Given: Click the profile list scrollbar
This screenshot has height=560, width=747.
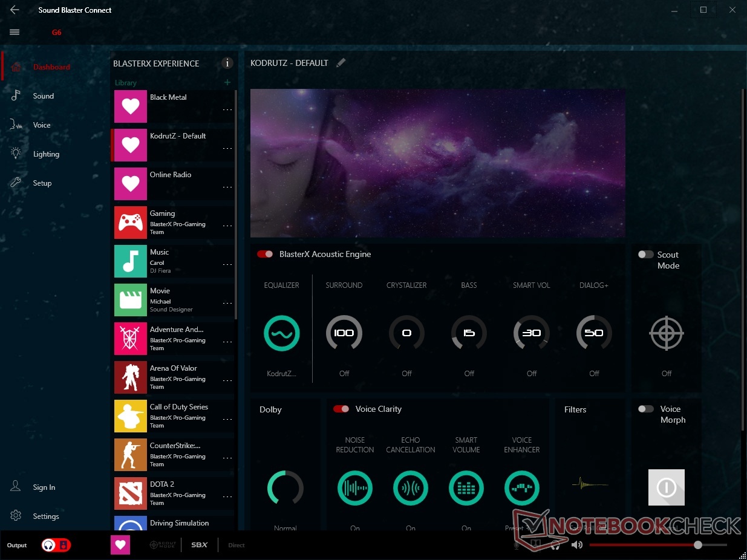Looking at the screenshot, I should pyautogui.click(x=236, y=206).
